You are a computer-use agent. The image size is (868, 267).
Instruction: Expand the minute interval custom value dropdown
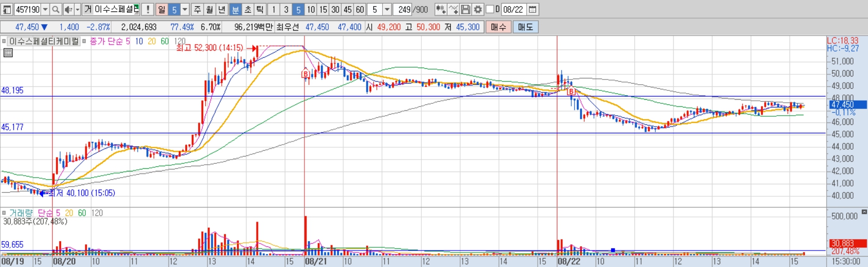387,9
